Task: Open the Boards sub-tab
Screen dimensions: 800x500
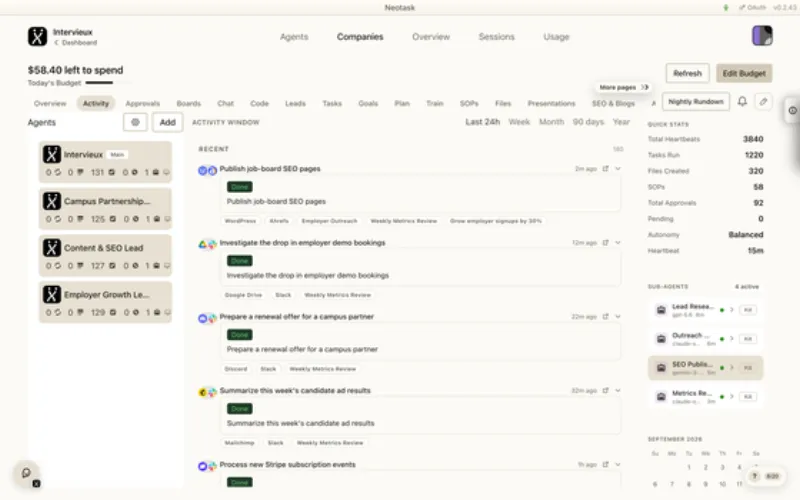Action: coord(189,104)
